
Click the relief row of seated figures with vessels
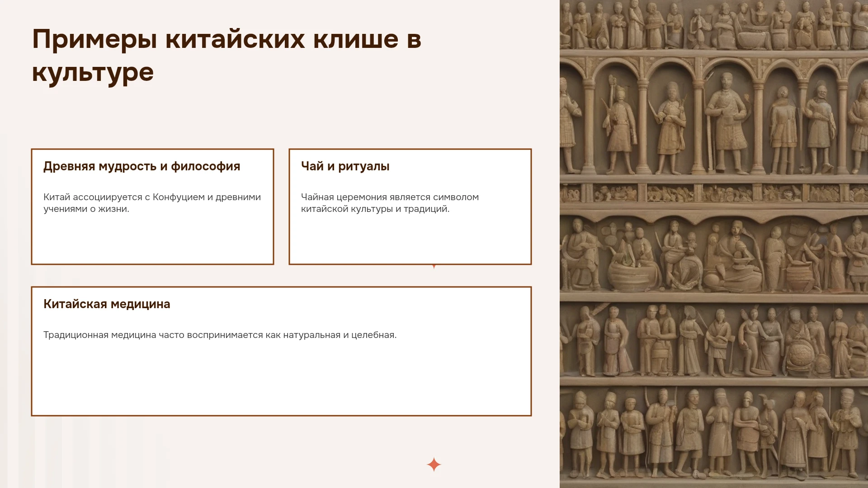[x=714, y=255]
